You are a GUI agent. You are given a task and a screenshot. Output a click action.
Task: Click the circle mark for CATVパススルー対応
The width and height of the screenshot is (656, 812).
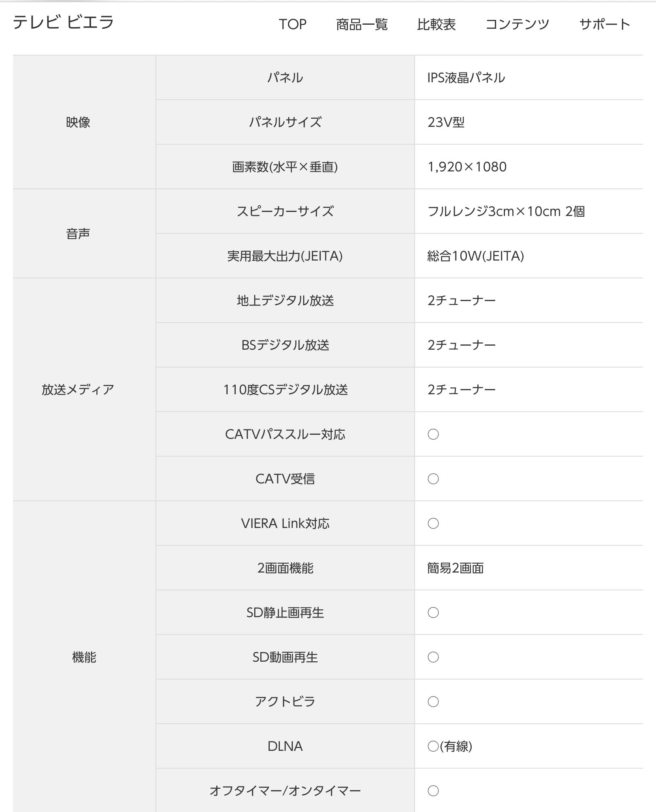click(433, 434)
